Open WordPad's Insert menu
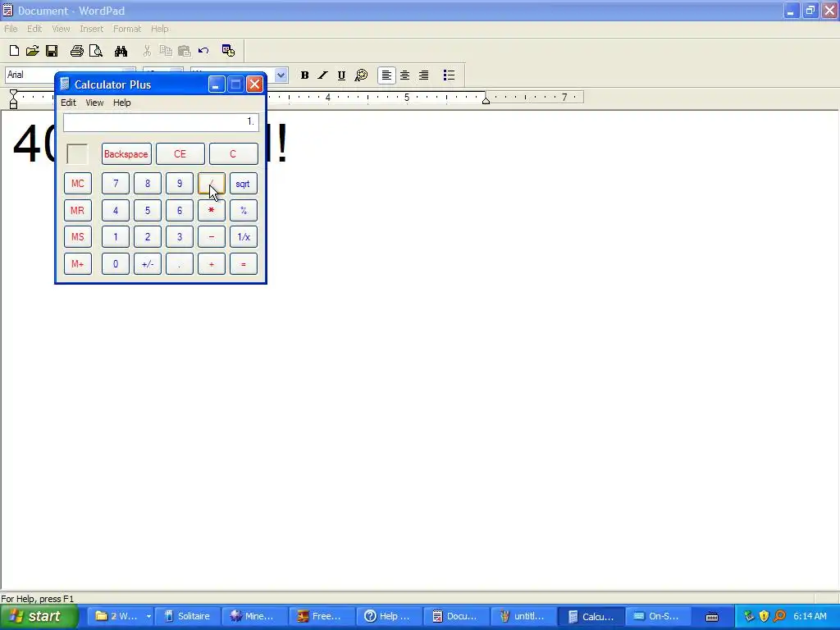Viewport: 840px width, 630px height. [x=92, y=29]
